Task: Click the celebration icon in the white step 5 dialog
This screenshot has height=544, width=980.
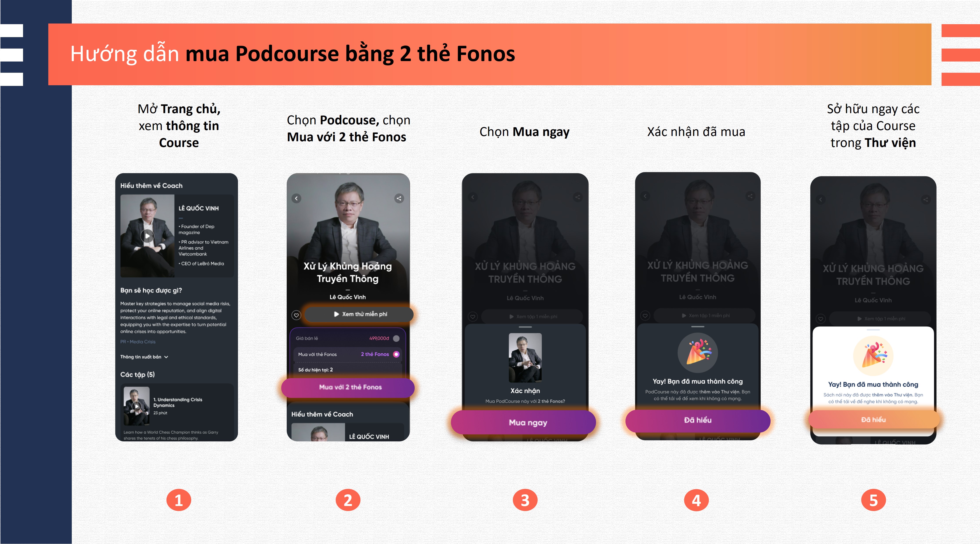Action: click(x=873, y=356)
